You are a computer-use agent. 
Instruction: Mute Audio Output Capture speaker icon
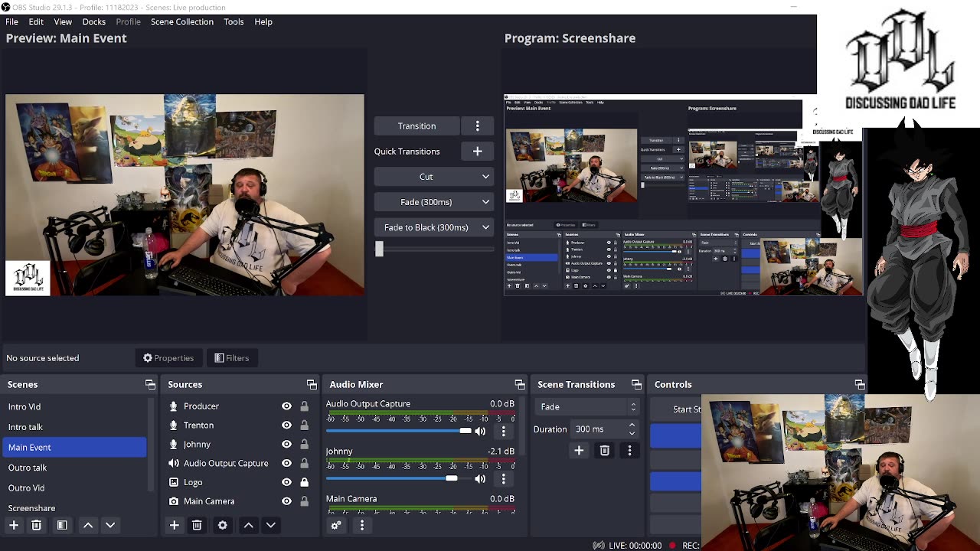480,432
